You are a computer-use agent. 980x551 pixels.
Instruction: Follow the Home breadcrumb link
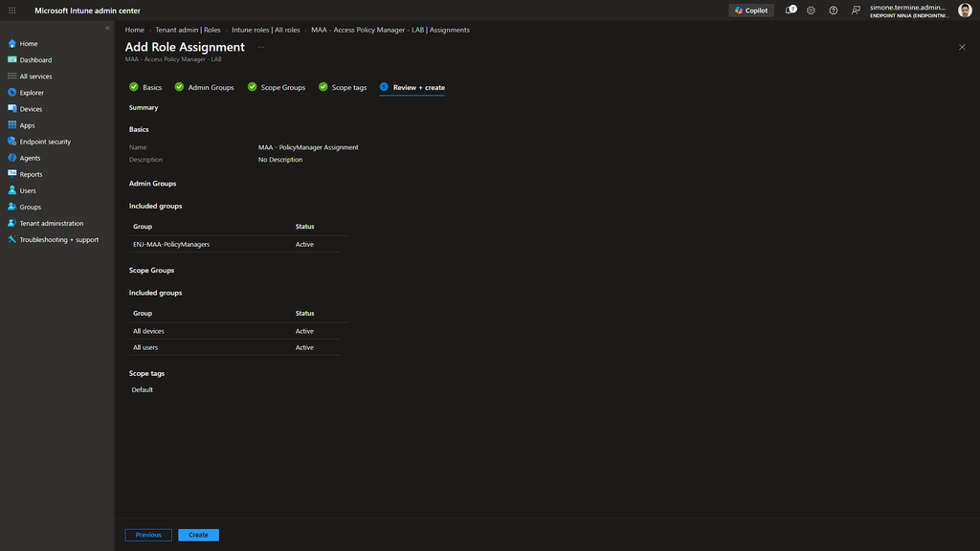[134, 30]
